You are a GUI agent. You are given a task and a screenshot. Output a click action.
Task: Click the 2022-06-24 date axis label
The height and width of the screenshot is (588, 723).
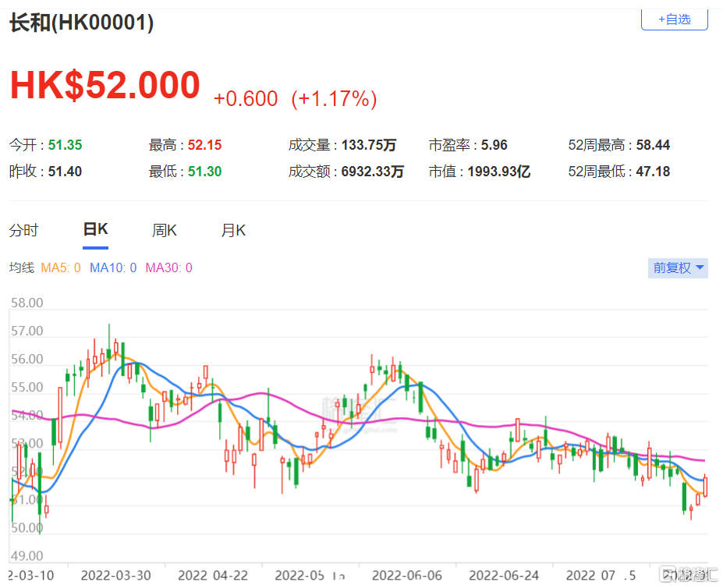click(x=504, y=576)
